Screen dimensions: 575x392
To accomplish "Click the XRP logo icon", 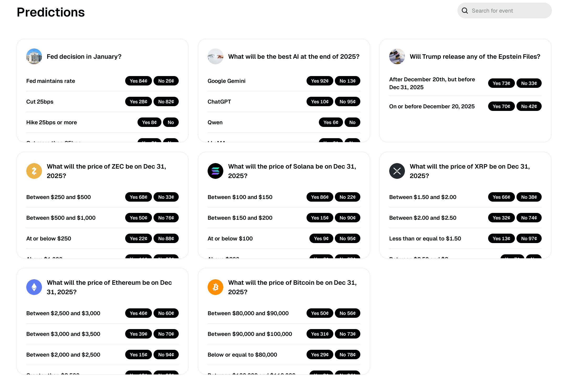I will point(397,171).
